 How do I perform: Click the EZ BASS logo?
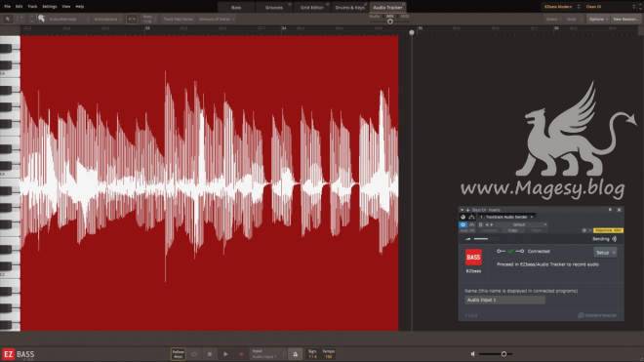click(x=19, y=354)
